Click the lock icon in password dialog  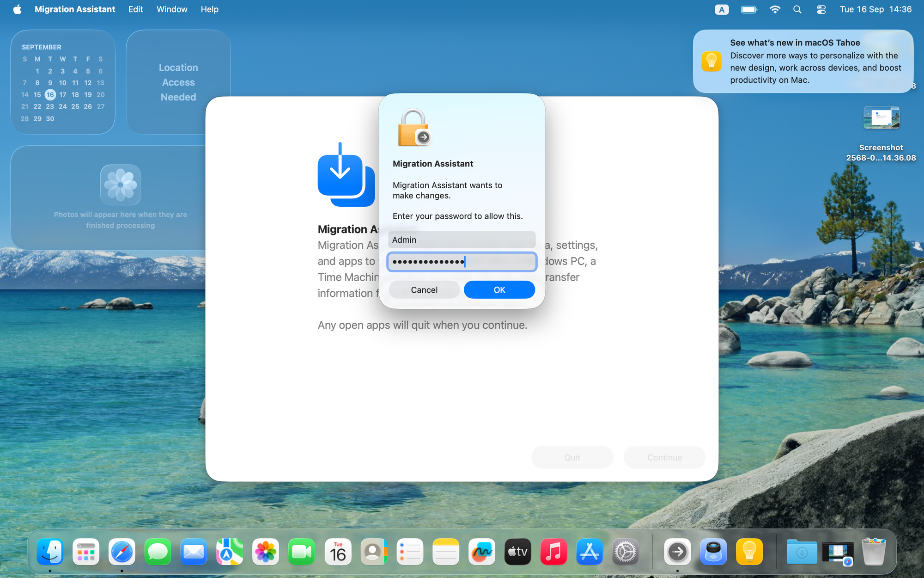414,128
